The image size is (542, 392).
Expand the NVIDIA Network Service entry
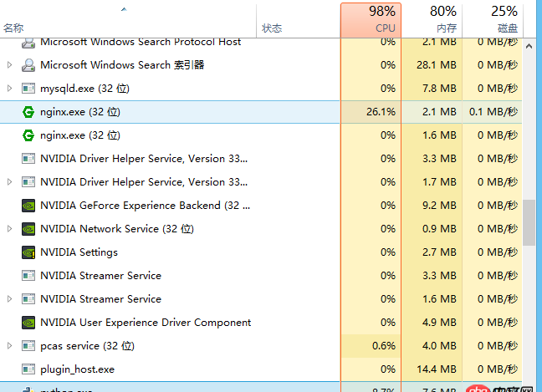pos(9,228)
